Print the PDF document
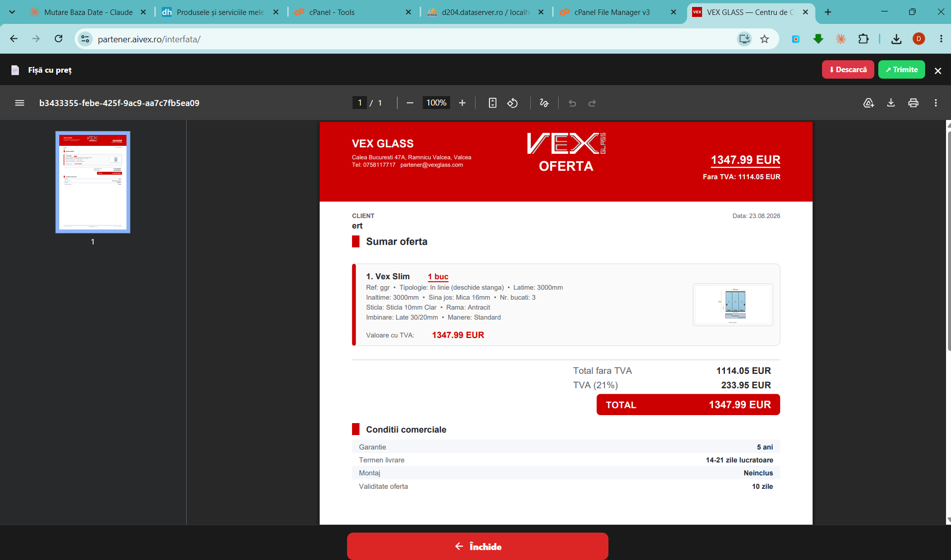951x560 pixels. tap(913, 103)
